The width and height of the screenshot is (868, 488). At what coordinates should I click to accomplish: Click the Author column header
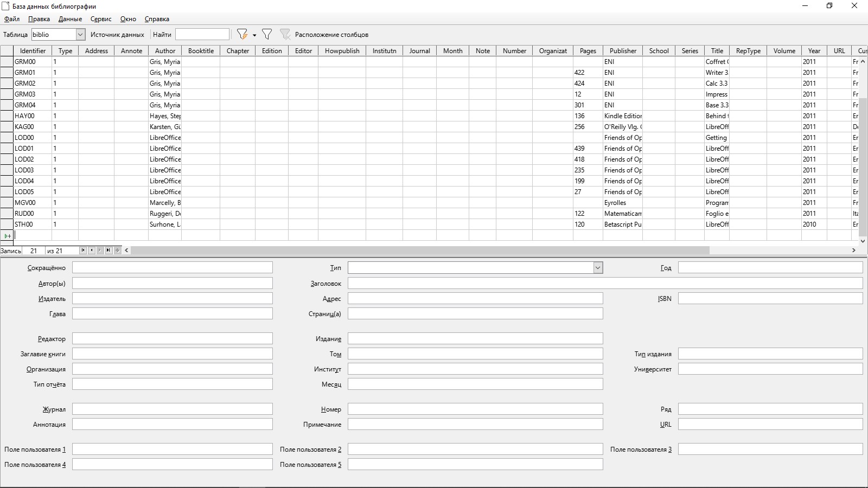click(x=165, y=51)
